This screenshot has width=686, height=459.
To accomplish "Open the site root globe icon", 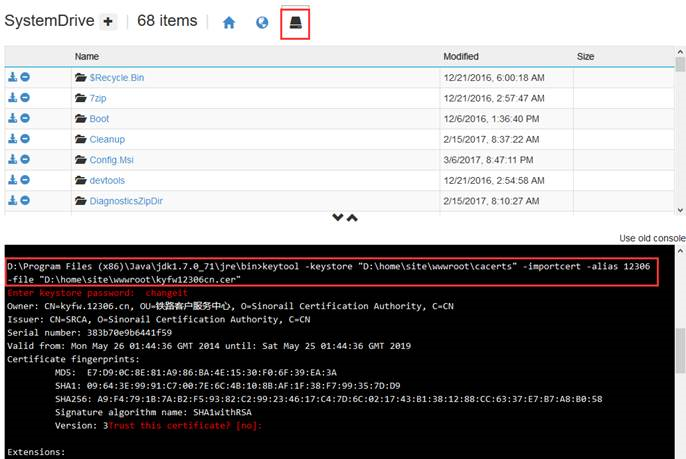I will [x=262, y=22].
